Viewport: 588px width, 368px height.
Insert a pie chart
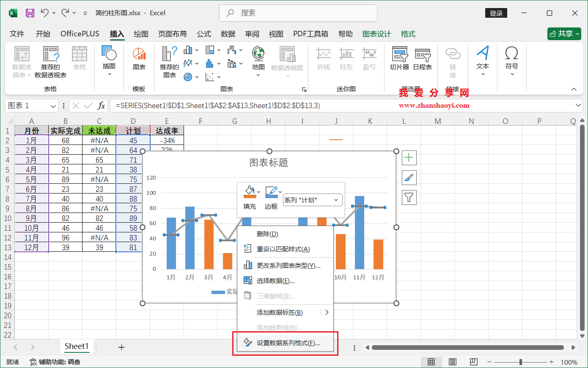pos(188,76)
